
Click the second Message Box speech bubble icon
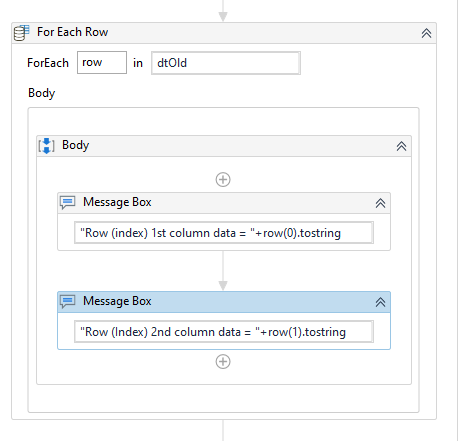pos(68,301)
